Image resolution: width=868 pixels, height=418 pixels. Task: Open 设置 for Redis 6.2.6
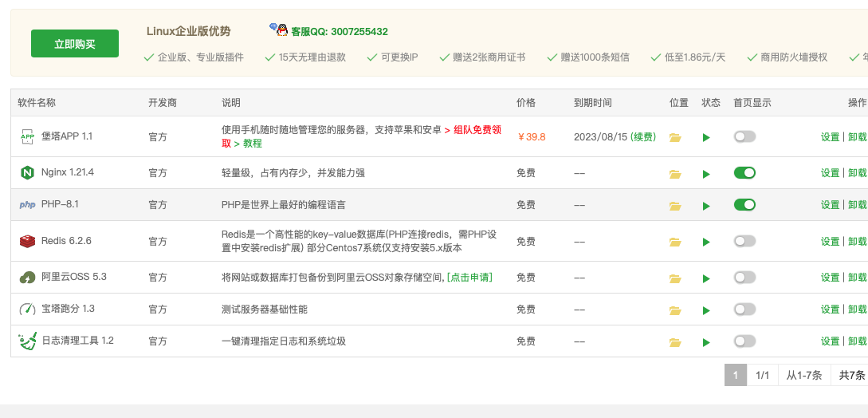point(830,241)
